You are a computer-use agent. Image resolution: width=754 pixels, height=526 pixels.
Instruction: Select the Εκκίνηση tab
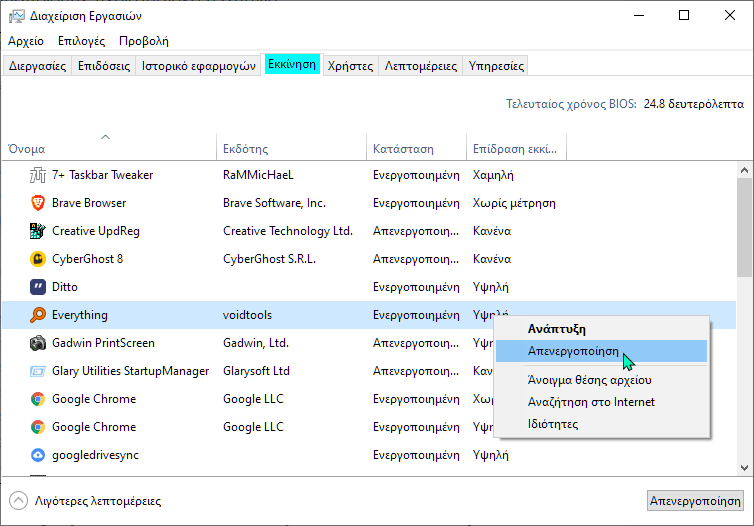[292, 64]
